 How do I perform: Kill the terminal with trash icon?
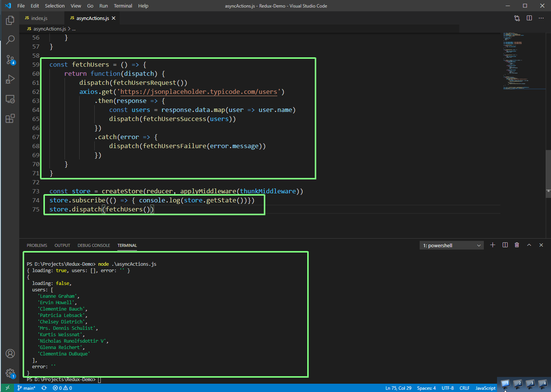517,245
